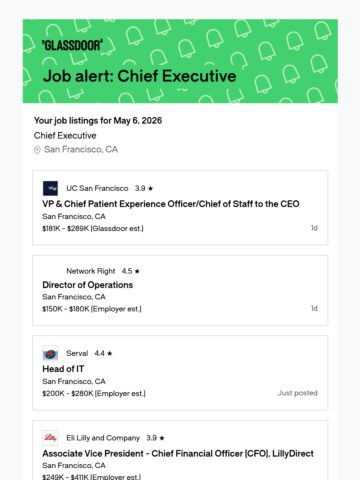The height and width of the screenshot is (480, 360).
Task: Open the Director of Operations job listing
Action: click(88, 285)
